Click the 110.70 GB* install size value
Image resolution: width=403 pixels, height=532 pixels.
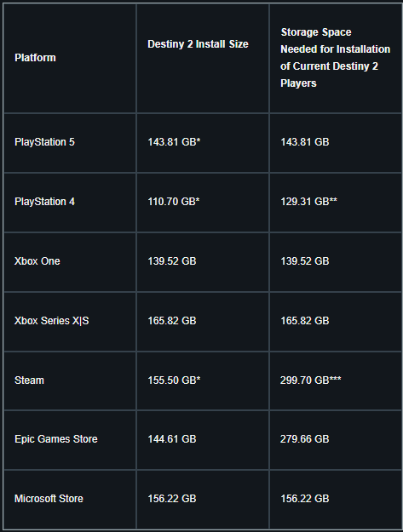tap(174, 202)
